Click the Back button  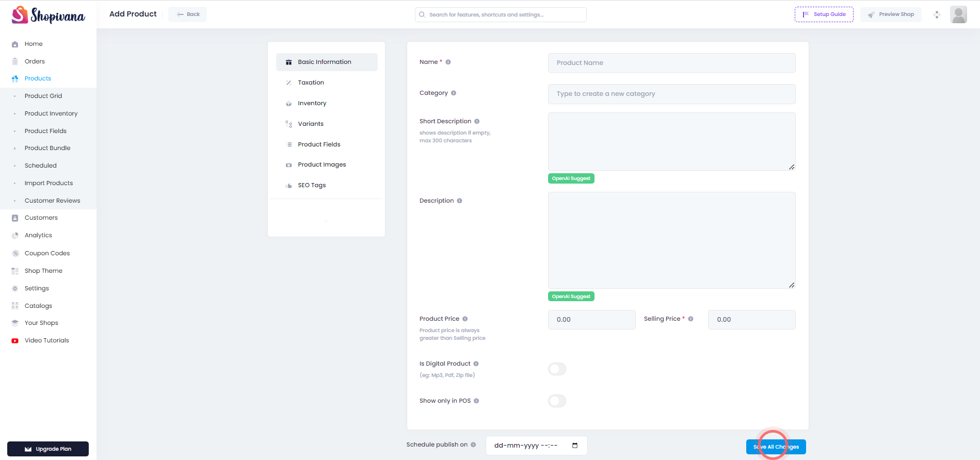188,14
